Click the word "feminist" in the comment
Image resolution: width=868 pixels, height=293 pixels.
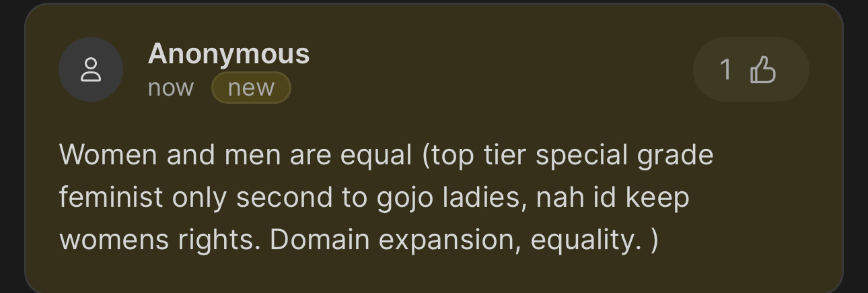tap(111, 198)
